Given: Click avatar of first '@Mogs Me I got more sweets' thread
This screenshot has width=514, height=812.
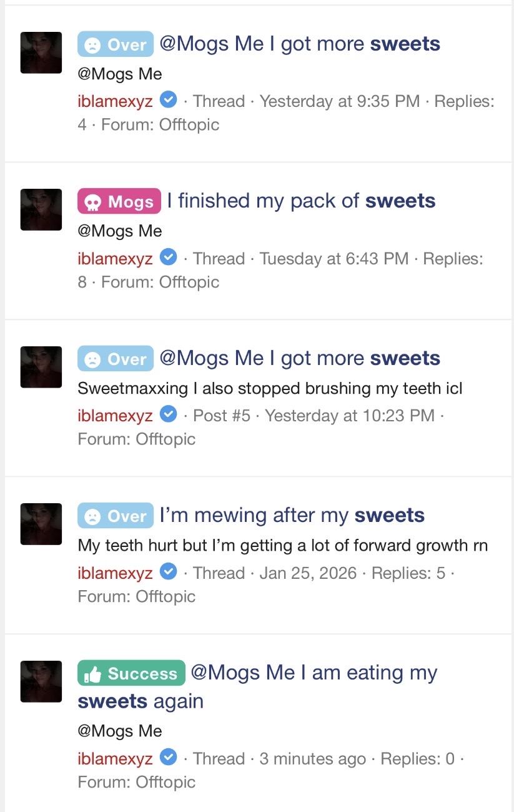Looking at the screenshot, I should click(41, 53).
